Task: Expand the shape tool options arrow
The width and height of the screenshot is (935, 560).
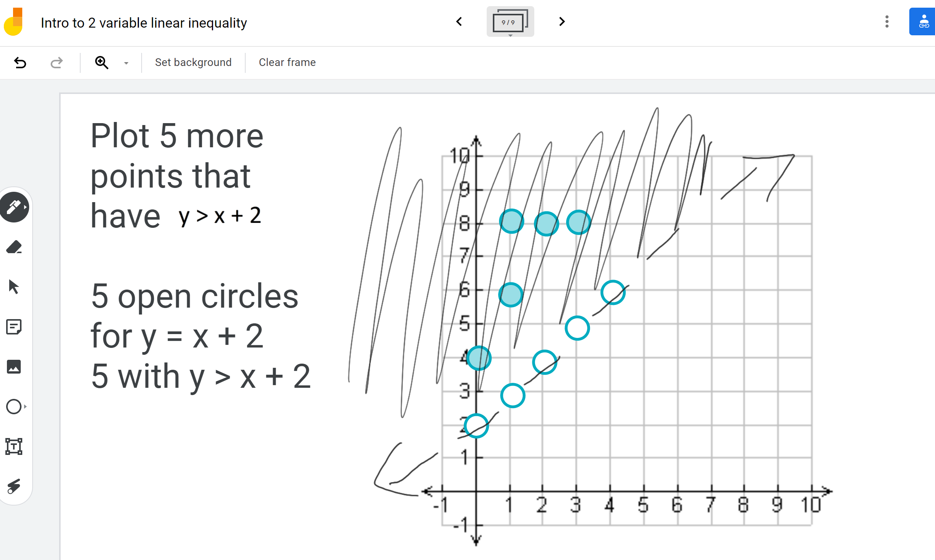Action: click(x=25, y=407)
